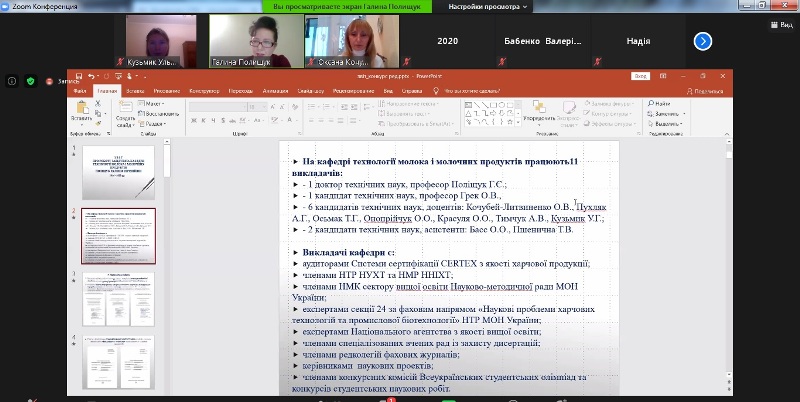Select slide 4 thumbnail in slide panel

pyautogui.click(x=118, y=362)
